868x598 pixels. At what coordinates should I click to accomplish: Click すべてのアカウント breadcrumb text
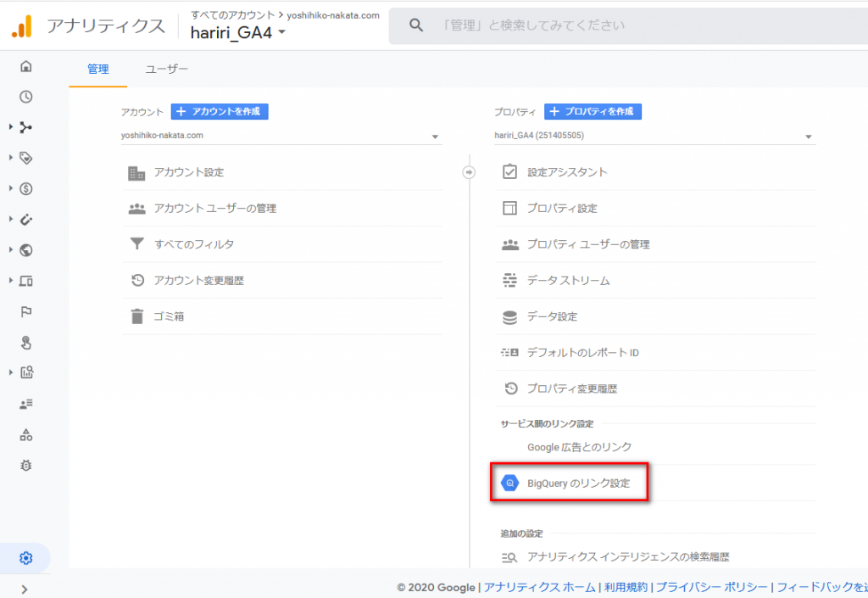[232, 15]
